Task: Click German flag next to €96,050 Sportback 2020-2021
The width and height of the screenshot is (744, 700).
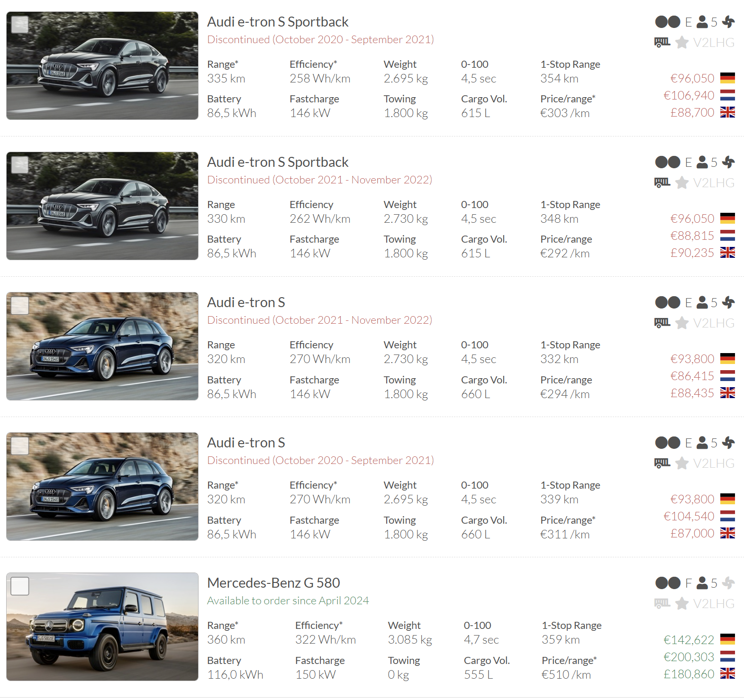Action: coord(727,78)
